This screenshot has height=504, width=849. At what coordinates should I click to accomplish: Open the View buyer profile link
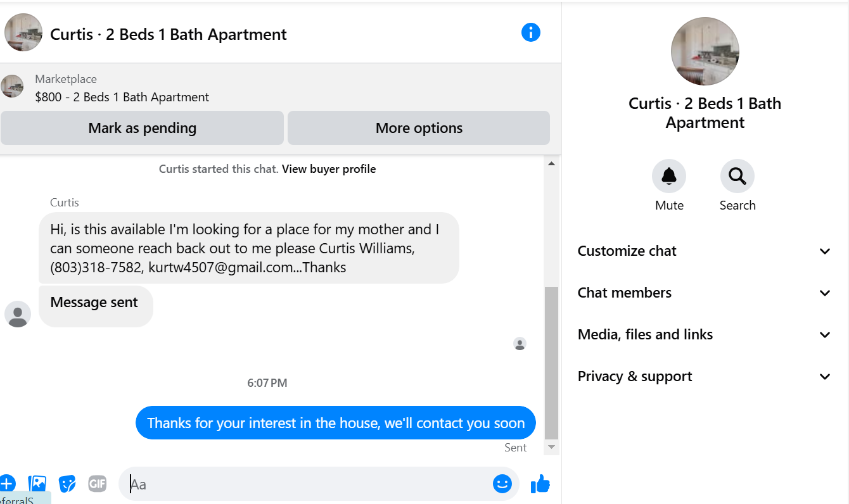329,169
